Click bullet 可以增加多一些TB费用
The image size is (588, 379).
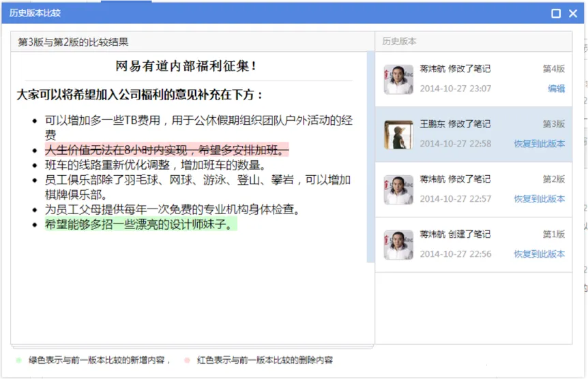coord(199,127)
